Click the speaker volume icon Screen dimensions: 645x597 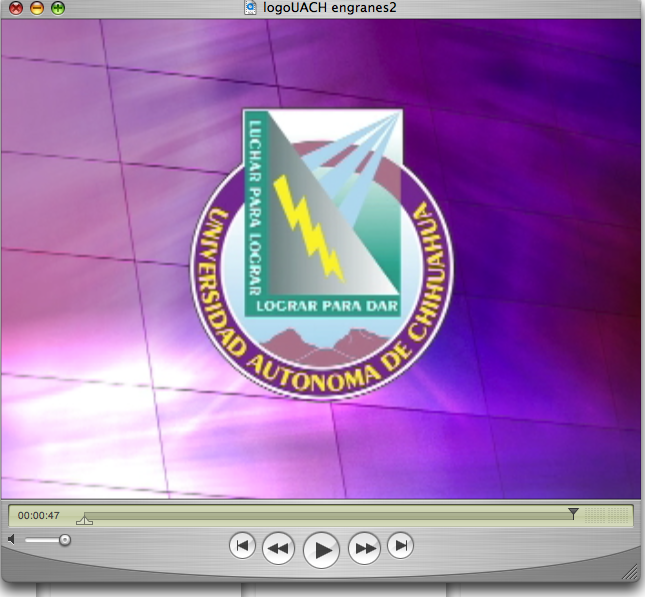coord(12,539)
